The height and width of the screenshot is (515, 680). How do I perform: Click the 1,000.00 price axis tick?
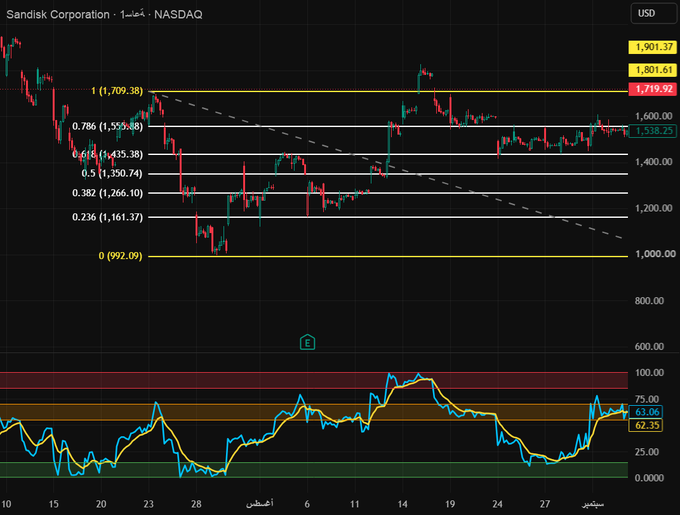tap(655, 254)
